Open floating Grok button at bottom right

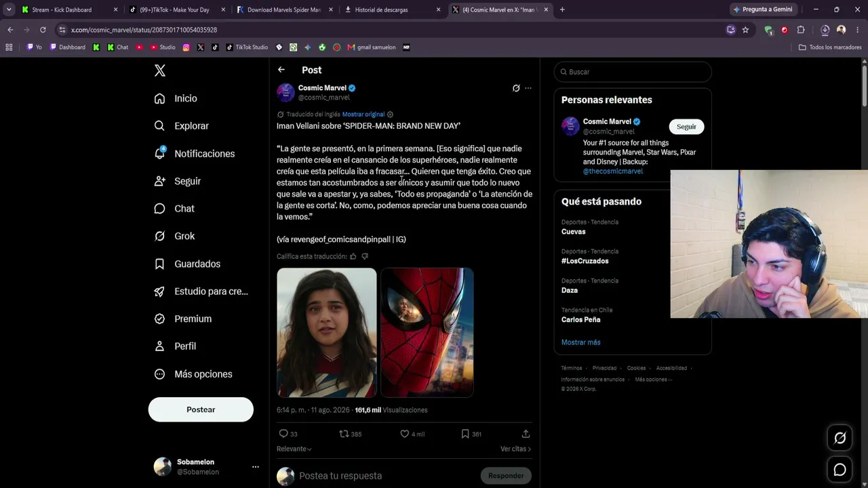(840, 438)
